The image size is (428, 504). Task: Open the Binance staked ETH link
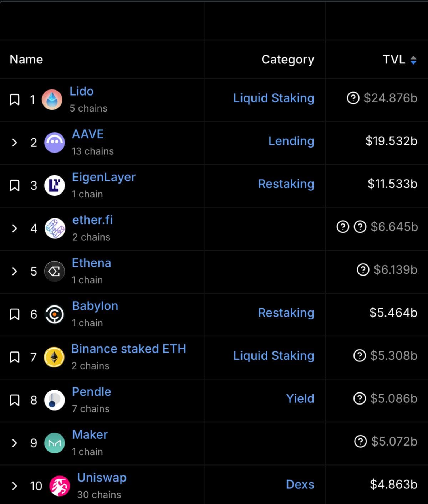[129, 349]
